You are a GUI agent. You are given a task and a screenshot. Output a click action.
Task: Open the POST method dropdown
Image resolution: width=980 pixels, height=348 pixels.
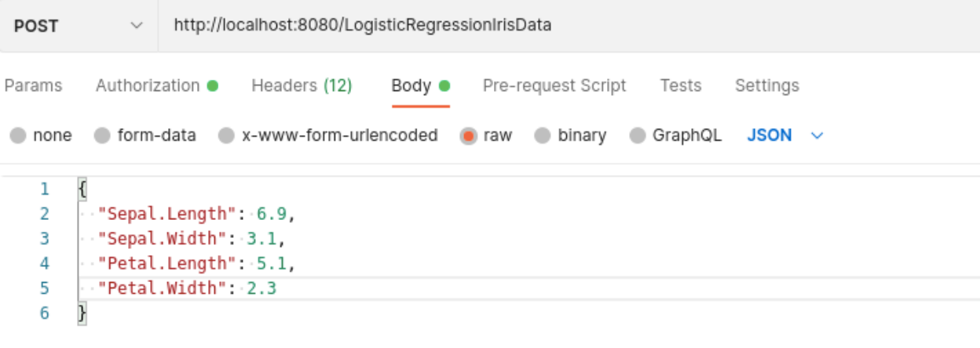point(79,26)
